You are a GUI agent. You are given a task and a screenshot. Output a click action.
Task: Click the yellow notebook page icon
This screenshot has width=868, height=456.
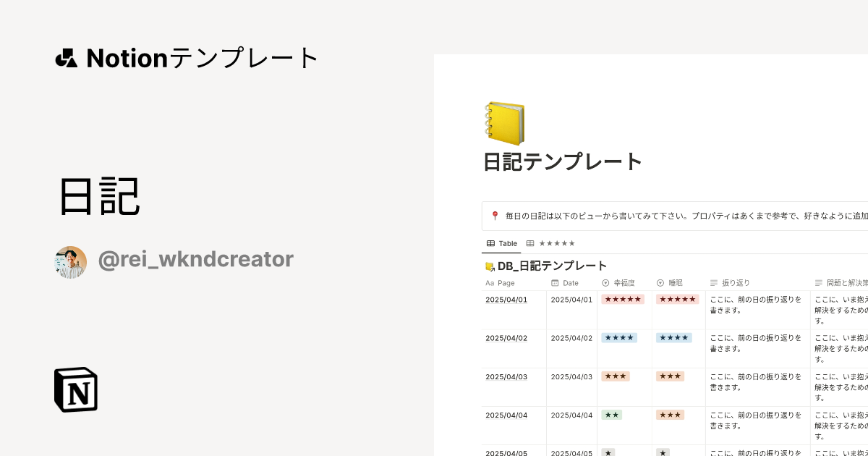[504, 123]
